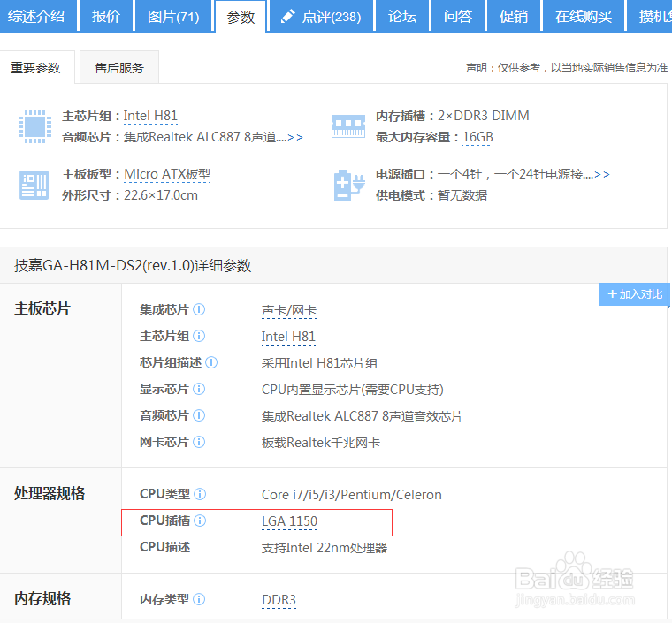
Task: Click the info icon next to CPU类型
Action: click(200, 494)
